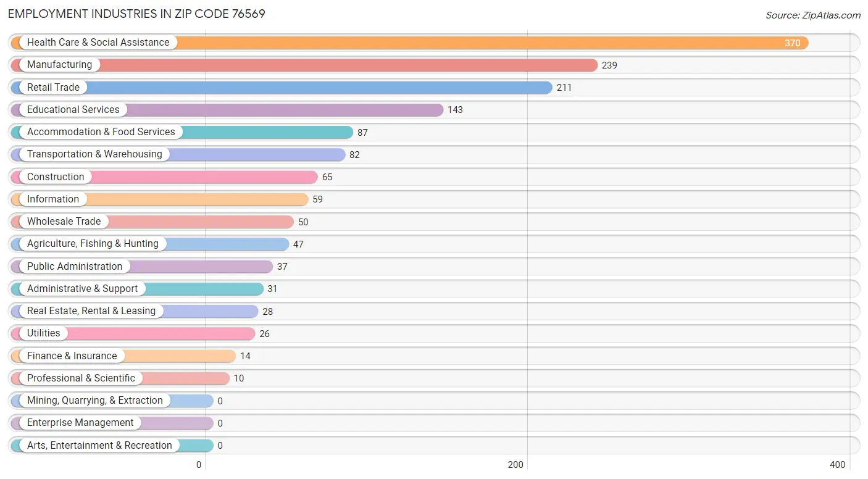The image size is (868, 479).
Task: Click the 87 value for Accommodation & Food Services
Action: coord(362,133)
